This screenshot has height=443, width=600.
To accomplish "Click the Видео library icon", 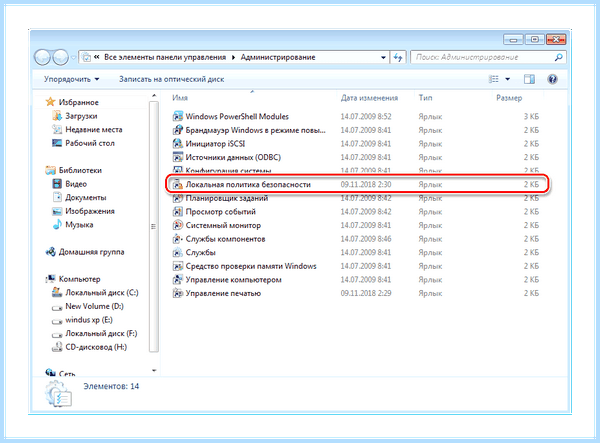I will coord(57,184).
